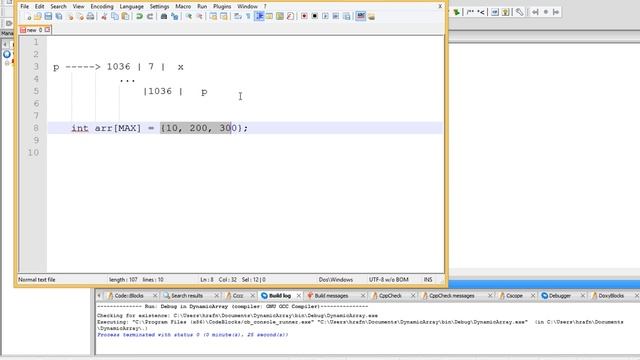The height and width of the screenshot is (360, 640).
Task: Toggle synchronized horizontal scrolling icon
Action: pyautogui.click(x=224, y=16)
